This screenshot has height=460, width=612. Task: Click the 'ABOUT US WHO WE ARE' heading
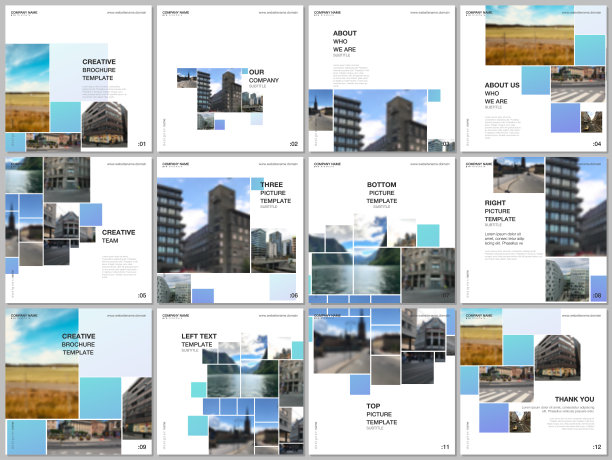tap(502, 93)
